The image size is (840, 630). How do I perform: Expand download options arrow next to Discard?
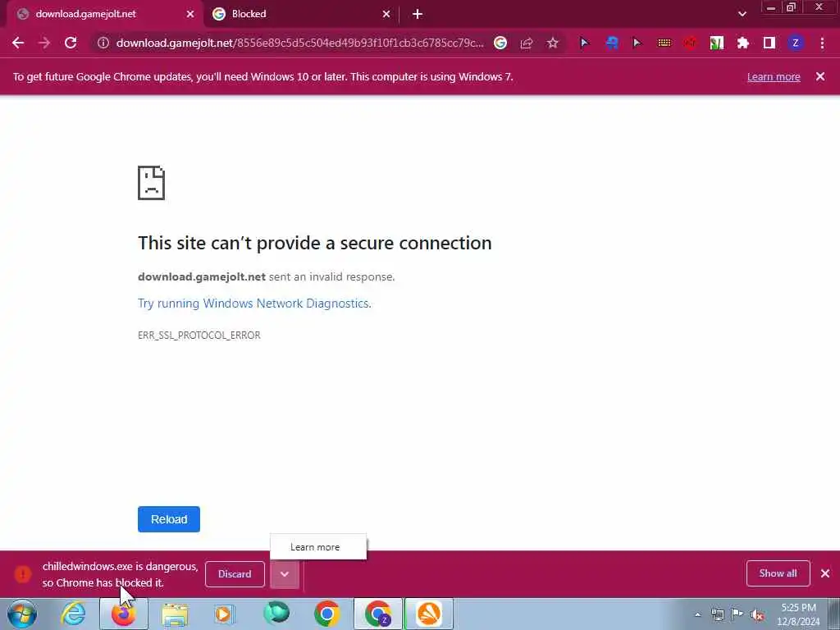click(285, 573)
